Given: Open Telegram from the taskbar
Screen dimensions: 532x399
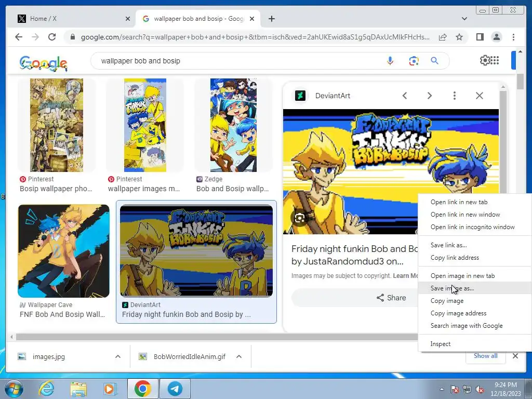Looking at the screenshot, I should click(x=175, y=389).
